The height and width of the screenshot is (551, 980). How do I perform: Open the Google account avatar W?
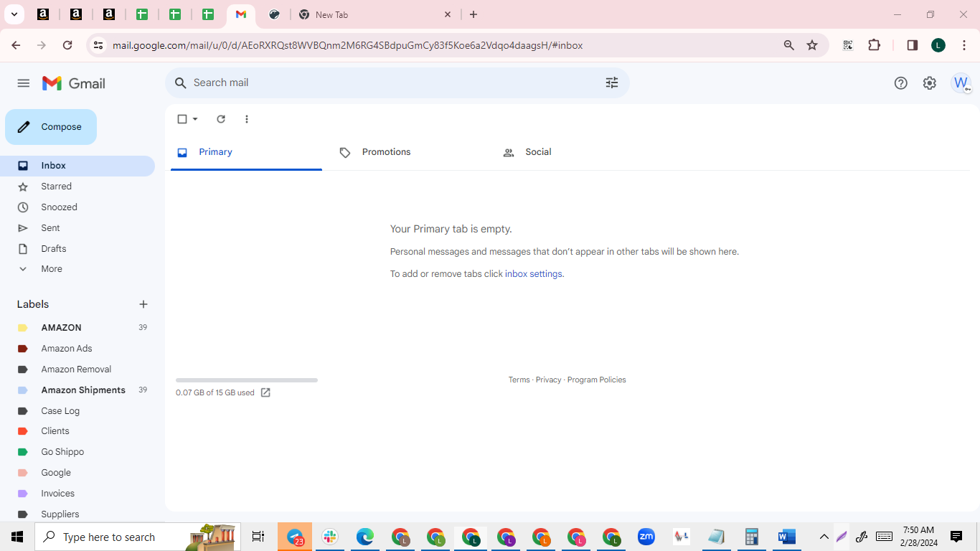961,83
